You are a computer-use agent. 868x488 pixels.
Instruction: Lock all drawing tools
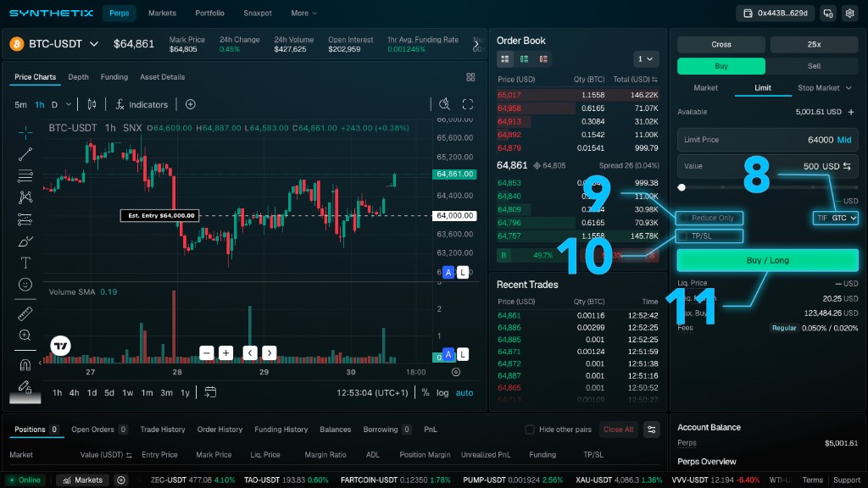point(25,386)
